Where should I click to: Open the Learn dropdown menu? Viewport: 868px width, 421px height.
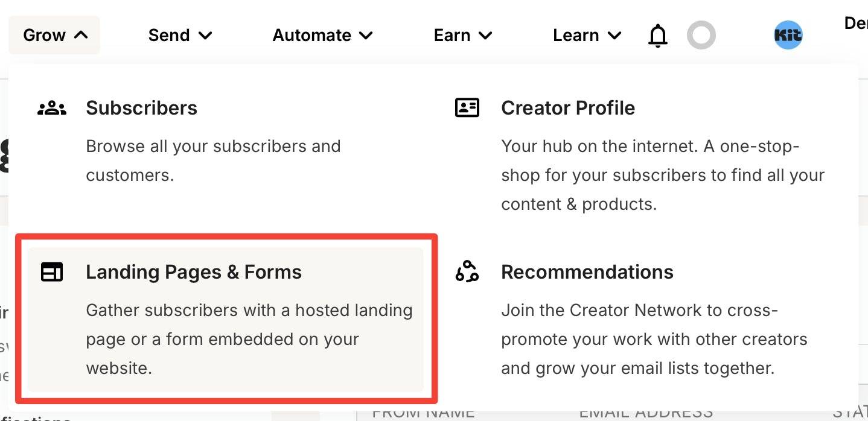click(x=587, y=36)
